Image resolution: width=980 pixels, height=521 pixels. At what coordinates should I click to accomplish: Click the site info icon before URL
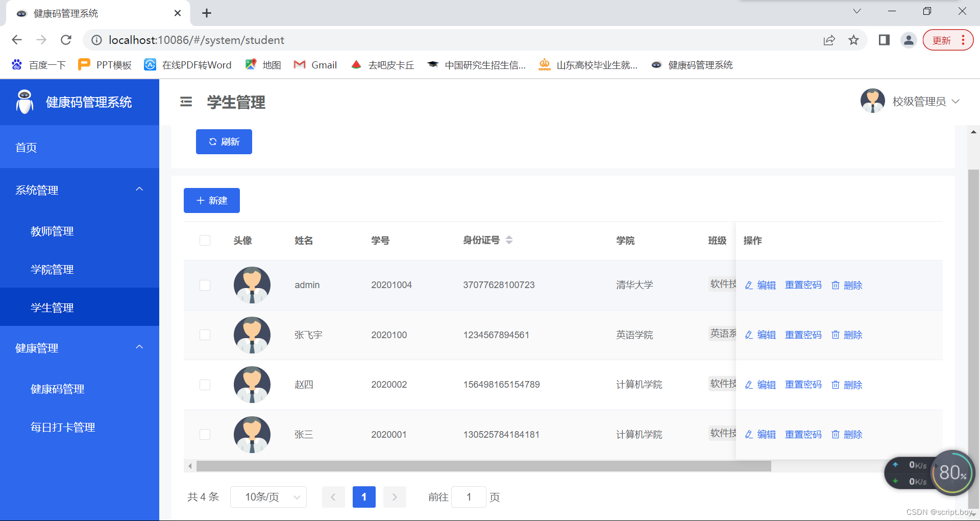click(96, 40)
